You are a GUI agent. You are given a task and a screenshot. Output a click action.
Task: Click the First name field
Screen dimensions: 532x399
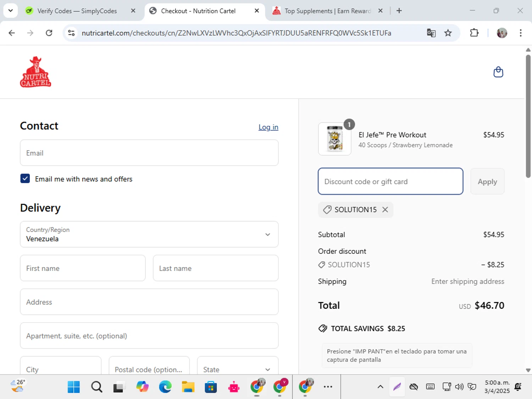click(x=83, y=268)
